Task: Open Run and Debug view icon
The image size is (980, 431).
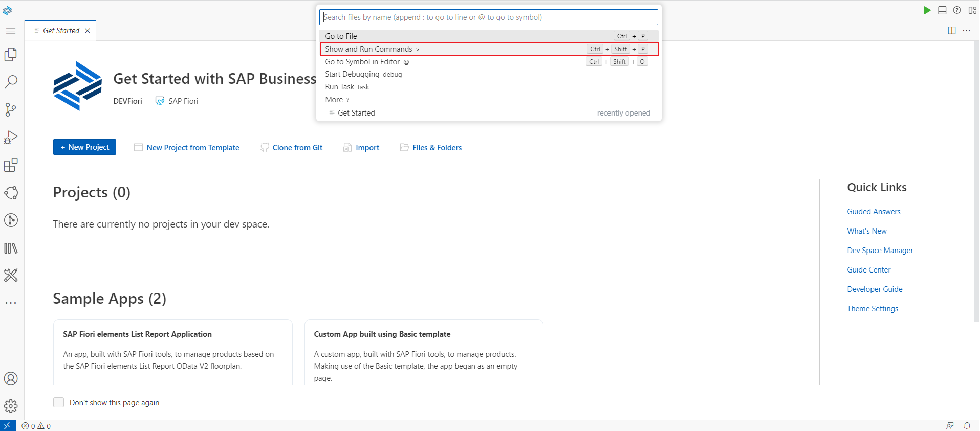Action: point(11,138)
